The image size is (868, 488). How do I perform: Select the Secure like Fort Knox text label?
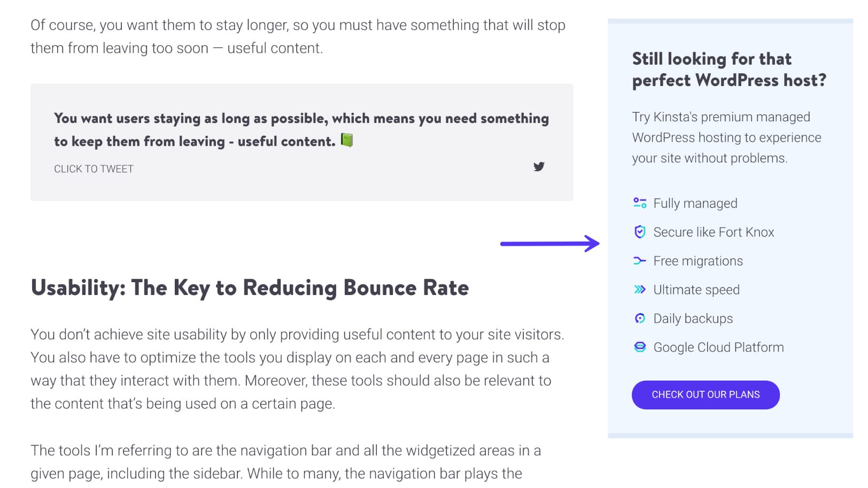(x=714, y=232)
